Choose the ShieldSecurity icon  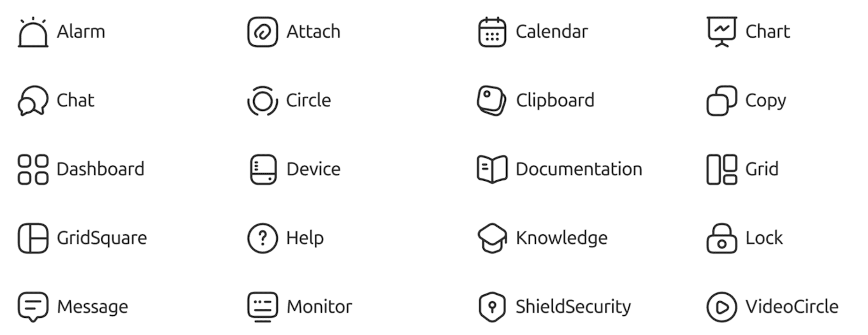(492, 307)
